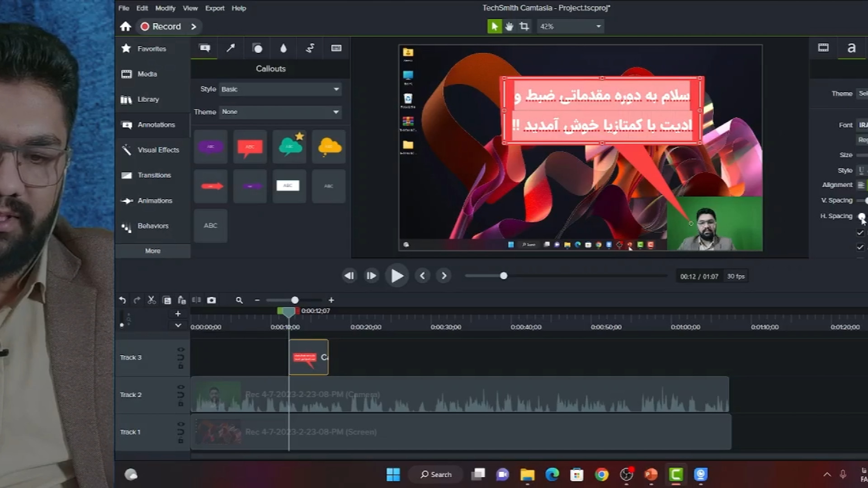Select the crop tool in canvas toolbar
Screen dimensions: 868x488
tap(524, 26)
